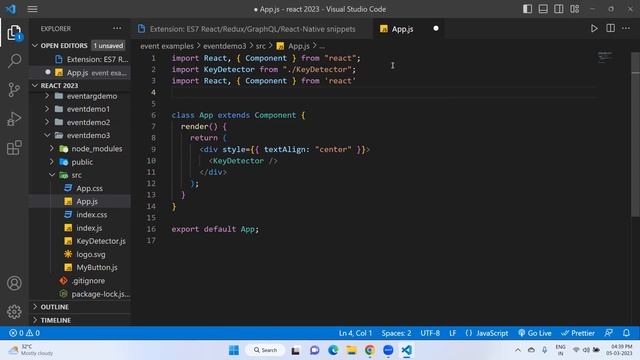Open index.css in the file tree
Screen dimensions: 640x360
click(80, 215)
